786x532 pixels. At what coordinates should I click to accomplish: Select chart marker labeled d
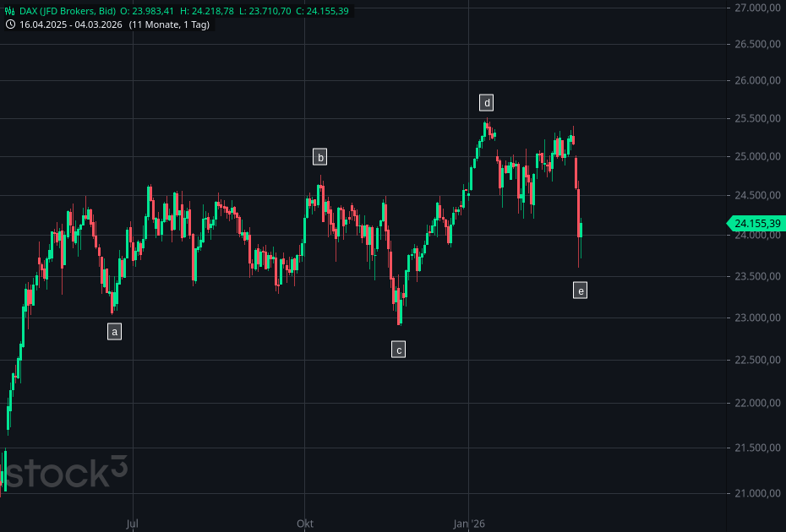(486, 103)
